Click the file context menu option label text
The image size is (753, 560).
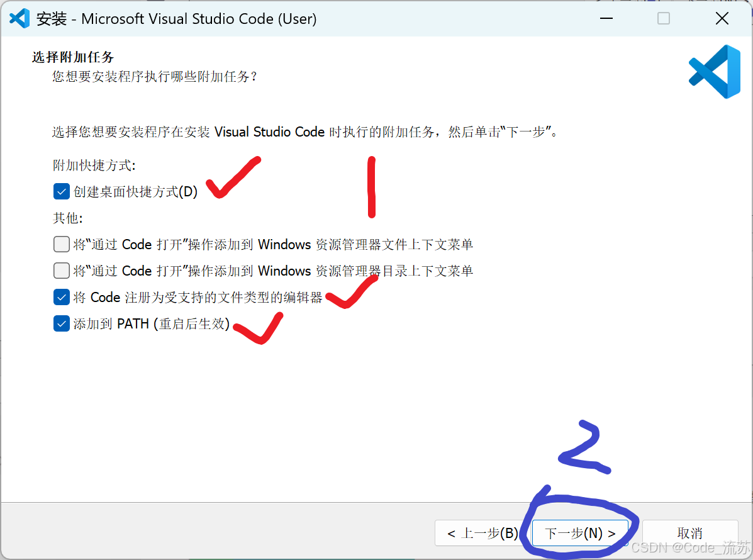coord(273,244)
